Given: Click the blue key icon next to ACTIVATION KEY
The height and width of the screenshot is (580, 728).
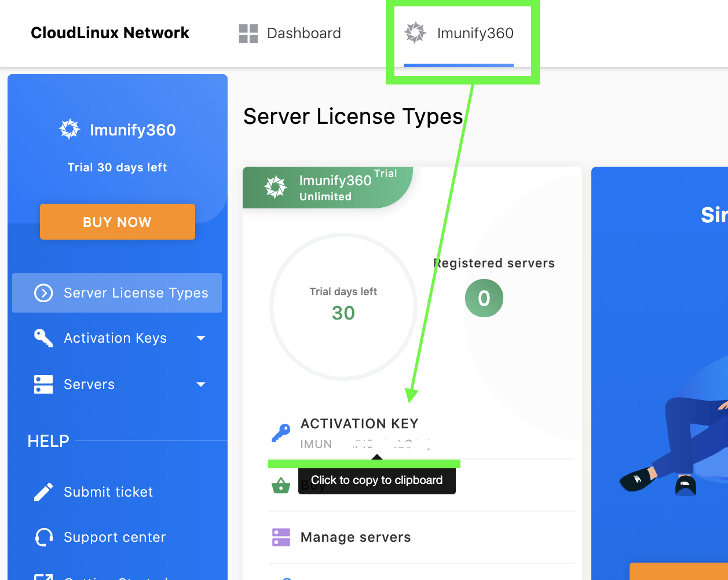Looking at the screenshot, I should click(281, 433).
